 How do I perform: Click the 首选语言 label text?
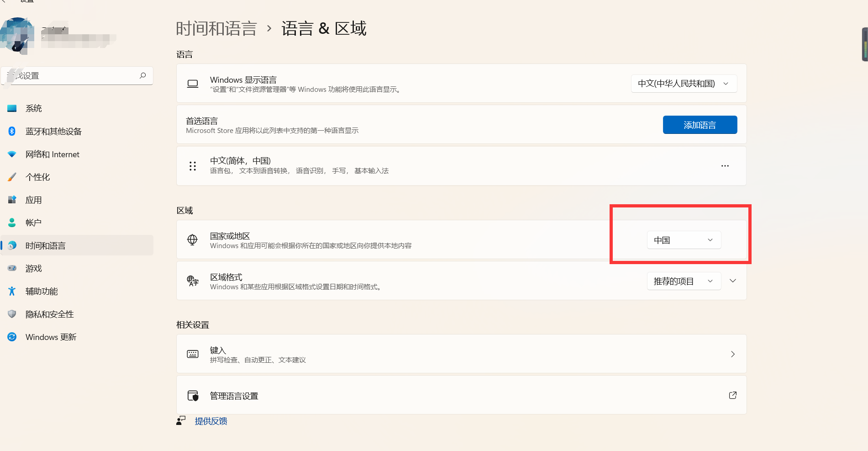(x=202, y=121)
